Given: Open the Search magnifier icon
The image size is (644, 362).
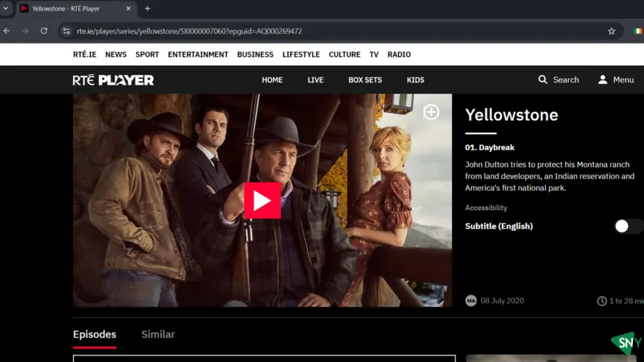Looking at the screenshot, I should coord(543,80).
